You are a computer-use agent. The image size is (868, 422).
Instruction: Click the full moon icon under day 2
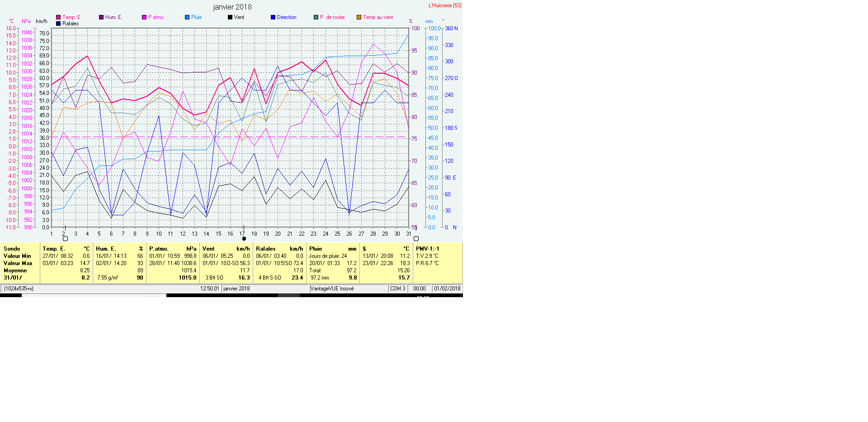coord(65,238)
